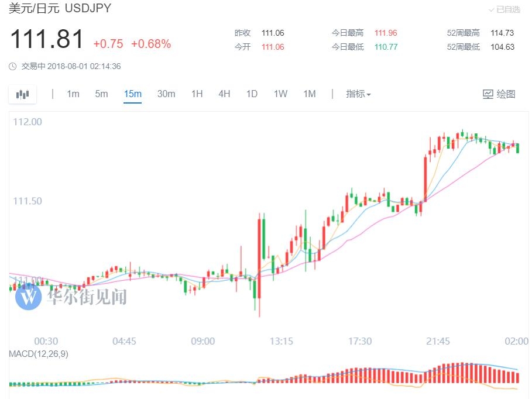This screenshot has height=399, width=532.
Task: Click the 13:15 time axis label
Action: [282, 341]
